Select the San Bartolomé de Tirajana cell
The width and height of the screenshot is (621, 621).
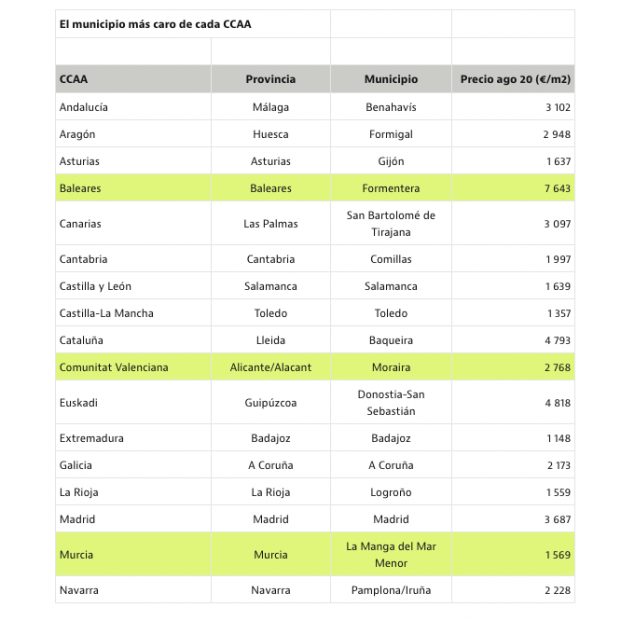390,223
